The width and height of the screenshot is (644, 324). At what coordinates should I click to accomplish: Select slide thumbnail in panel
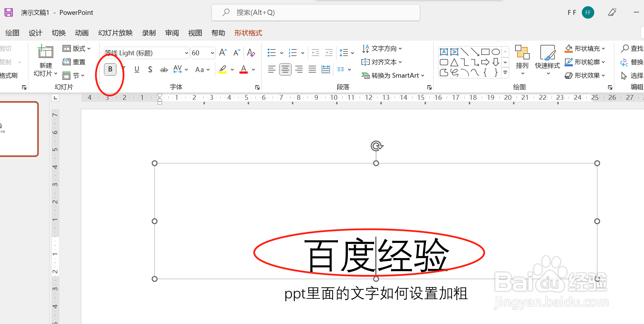19,129
